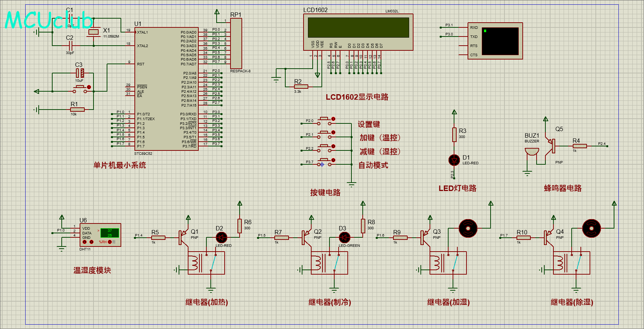The image size is (644, 329).
Task: Toggle the latch on the P3.7 auto mode button
Action: pyautogui.click(x=333, y=160)
